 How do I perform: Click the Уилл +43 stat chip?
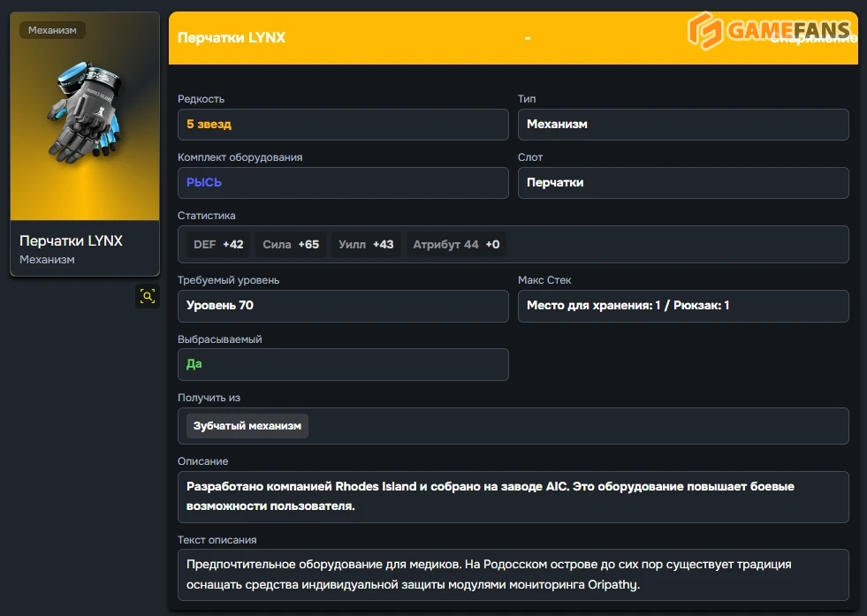(366, 245)
